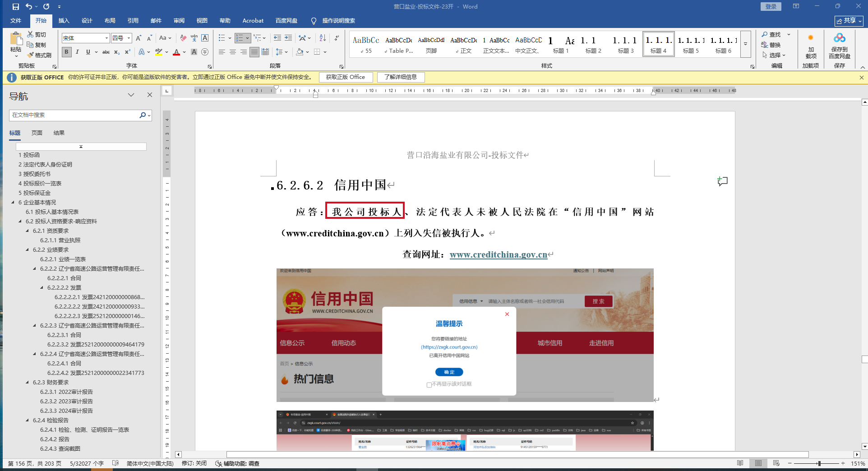
Task: Apply distributed alignment to paragraph
Action: click(265, 52)
